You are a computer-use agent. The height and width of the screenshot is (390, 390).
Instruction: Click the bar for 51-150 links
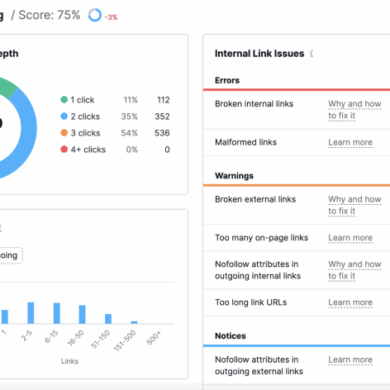108,319
